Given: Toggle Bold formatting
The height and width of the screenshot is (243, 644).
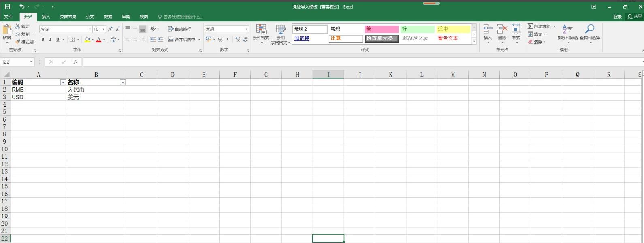Looking at the screenshot, I should point(43,39).
